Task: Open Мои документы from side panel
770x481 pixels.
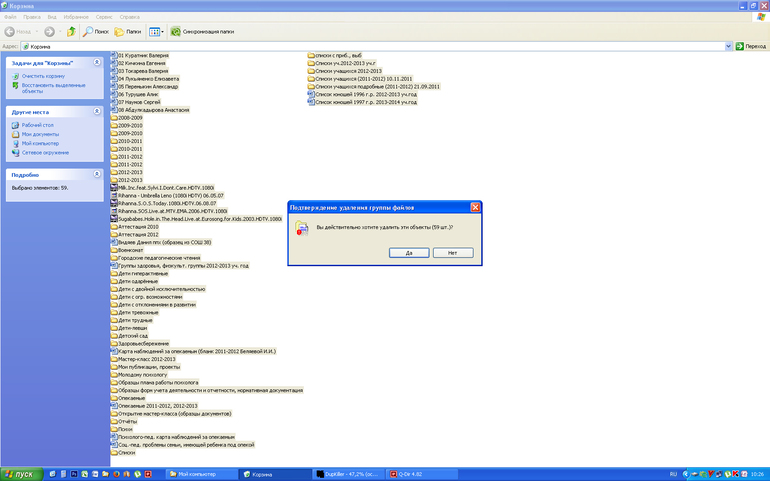Action: [40, 134]
